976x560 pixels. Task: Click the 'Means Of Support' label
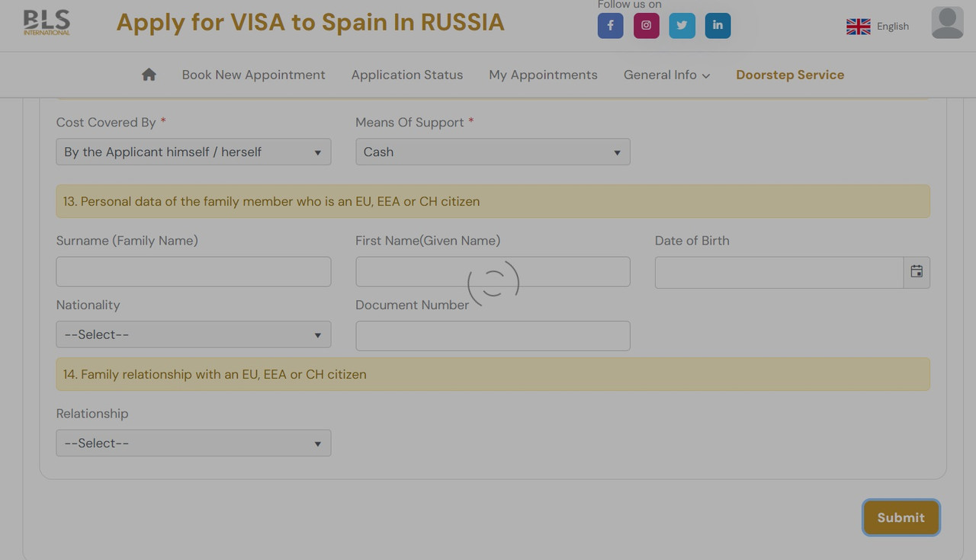(409, 123)
